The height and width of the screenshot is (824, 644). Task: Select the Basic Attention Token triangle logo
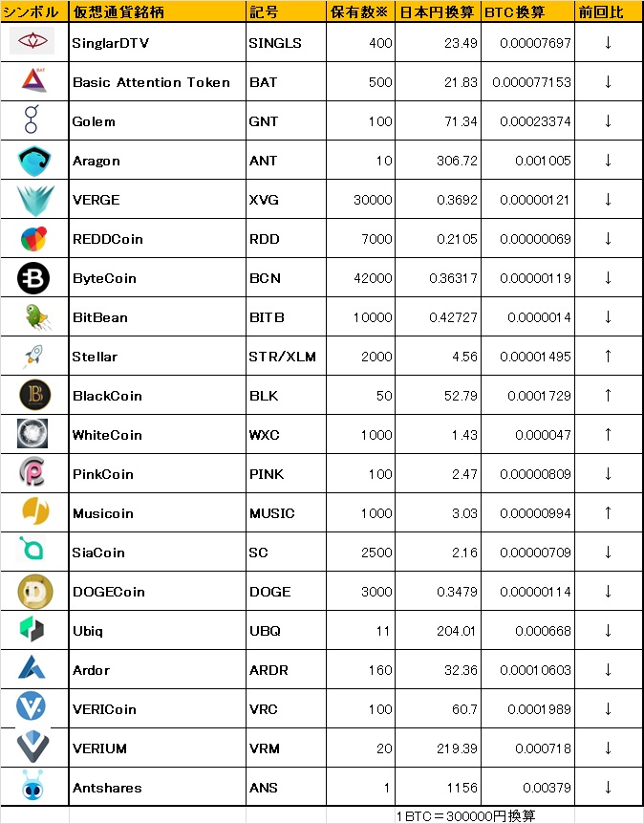click(x=34, y=80)
